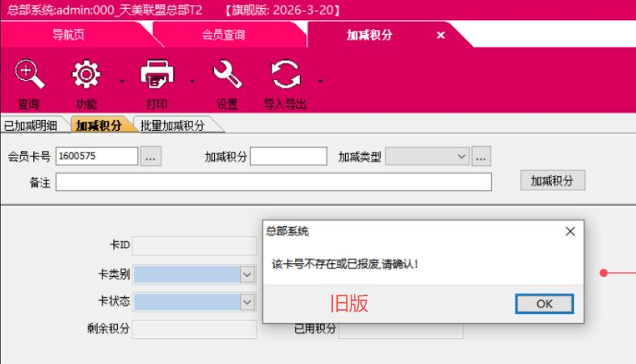Click the 备注 remark field
This screenshot has height=364, width=636.
pos(274,182)
